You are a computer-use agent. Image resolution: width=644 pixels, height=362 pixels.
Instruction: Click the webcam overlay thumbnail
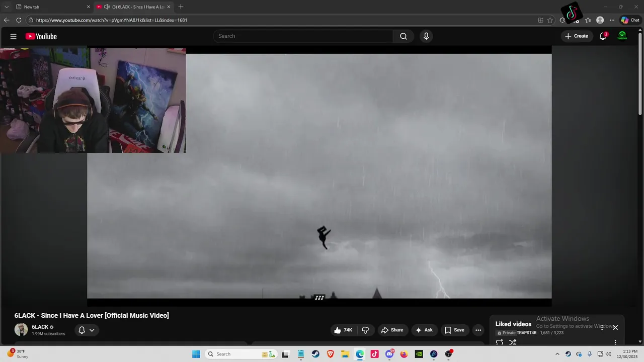pos(93,101)
